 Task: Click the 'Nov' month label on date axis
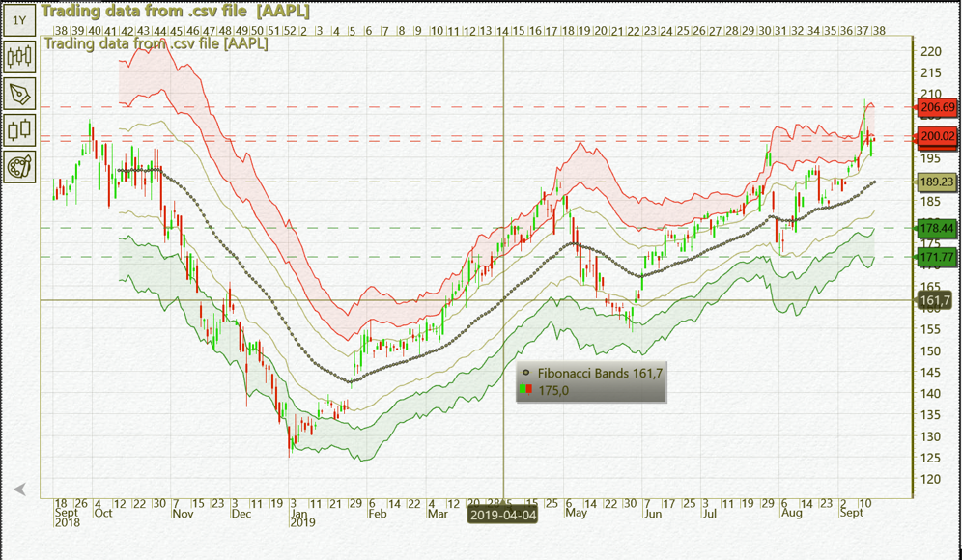click(183, 513)
